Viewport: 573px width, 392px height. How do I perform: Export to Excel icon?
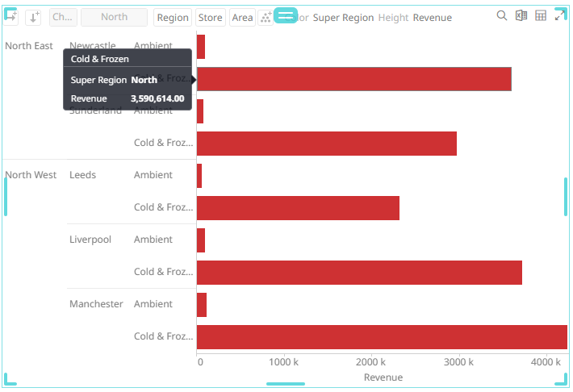pos(521,15)
